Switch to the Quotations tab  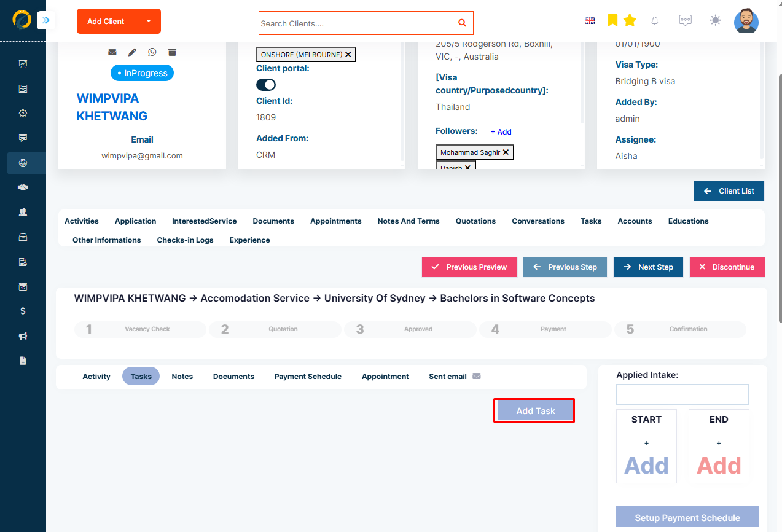475,221
